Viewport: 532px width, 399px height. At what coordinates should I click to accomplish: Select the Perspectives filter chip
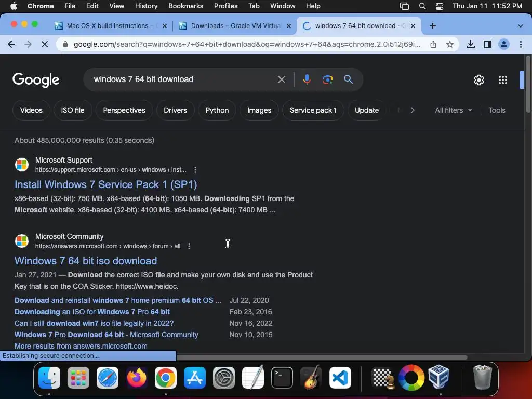(124, 110)
